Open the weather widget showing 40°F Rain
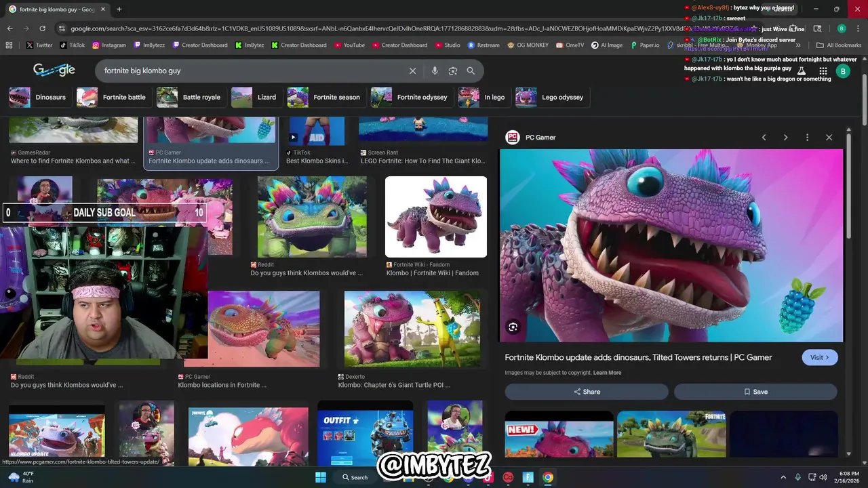This screenshot has width=868, height=488. coord(20,477)
